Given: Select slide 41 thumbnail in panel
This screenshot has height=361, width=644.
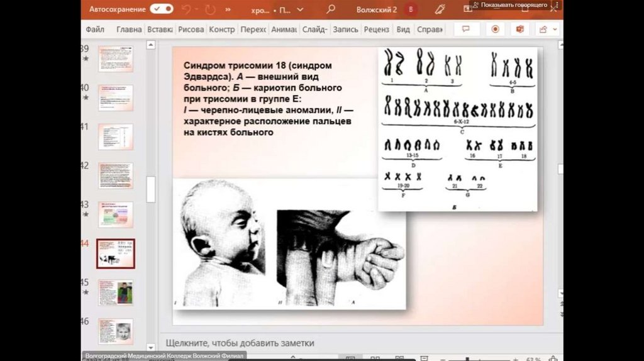Looking at the screenshot, I should pos(115,136).
